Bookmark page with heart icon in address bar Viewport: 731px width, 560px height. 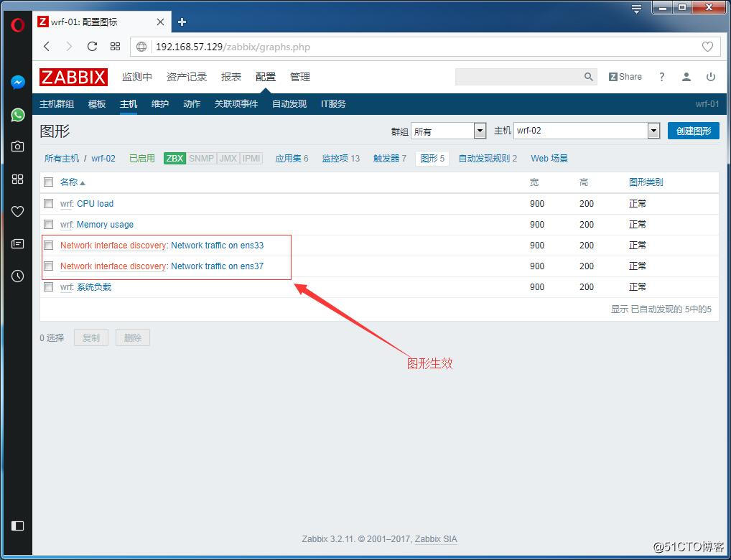(707, 47)
